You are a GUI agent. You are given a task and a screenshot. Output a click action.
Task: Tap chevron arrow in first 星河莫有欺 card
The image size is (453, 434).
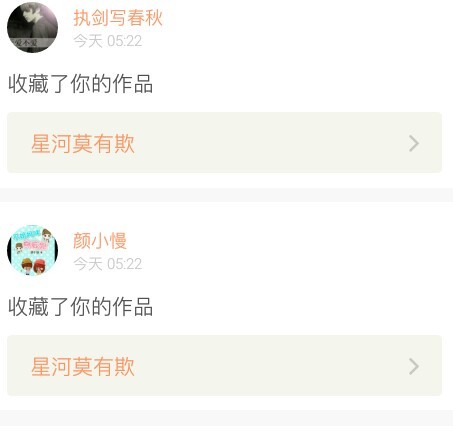tap(414, 144)
